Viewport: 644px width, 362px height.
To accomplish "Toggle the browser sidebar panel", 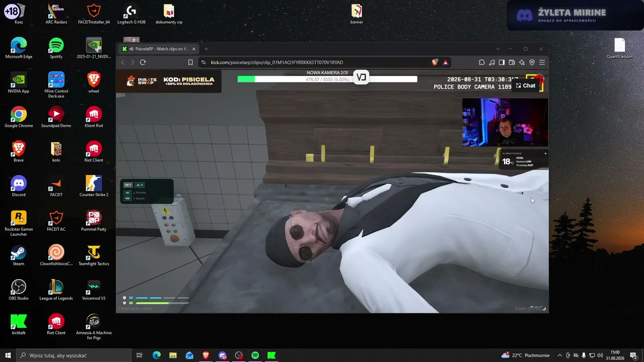I will (x=502, y=62).
